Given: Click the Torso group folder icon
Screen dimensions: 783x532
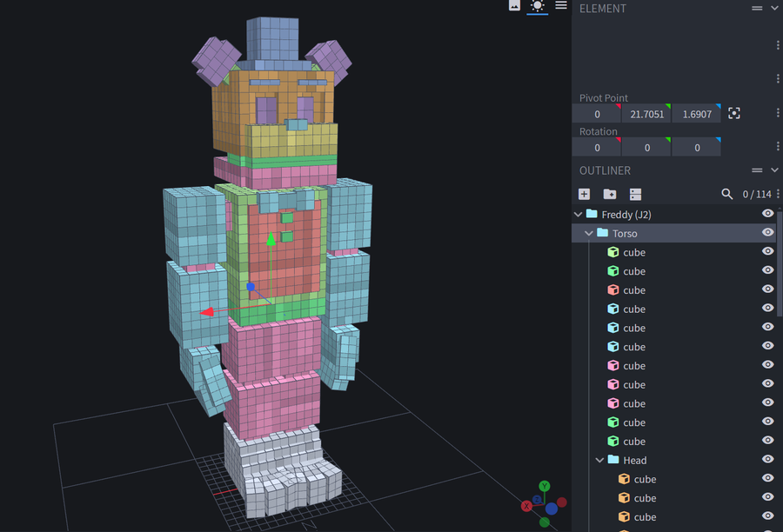Looking at the screenshot, I should [x=603, y=233].
